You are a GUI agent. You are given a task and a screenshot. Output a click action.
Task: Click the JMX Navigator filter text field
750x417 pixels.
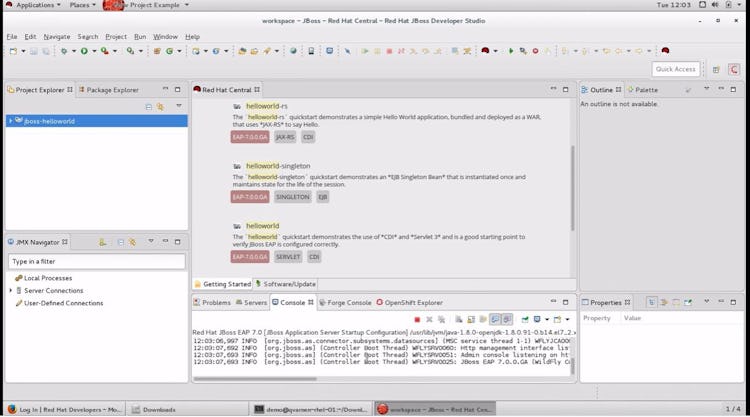tap(97, 262)
